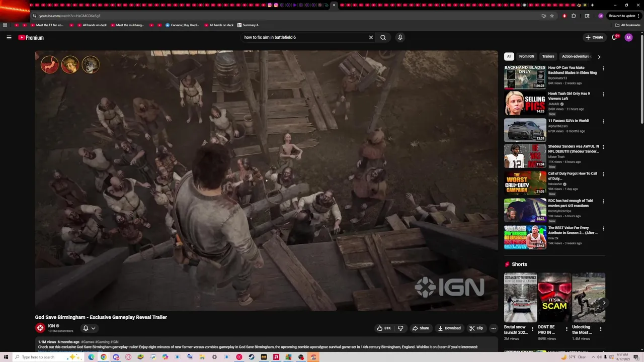Open Call of Duty Forgot video
The image size is (644, 362).
pos(573,176)
